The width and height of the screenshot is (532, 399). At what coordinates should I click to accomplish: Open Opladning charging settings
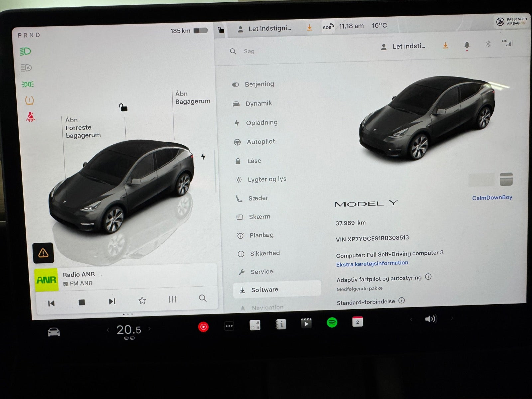[256, 123]
